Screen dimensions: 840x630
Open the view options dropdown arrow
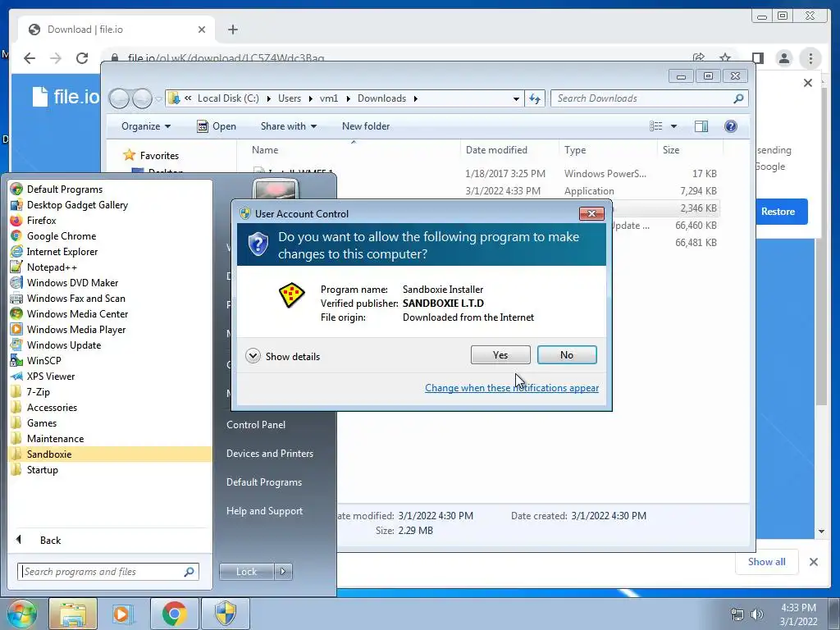pos(674,126)
